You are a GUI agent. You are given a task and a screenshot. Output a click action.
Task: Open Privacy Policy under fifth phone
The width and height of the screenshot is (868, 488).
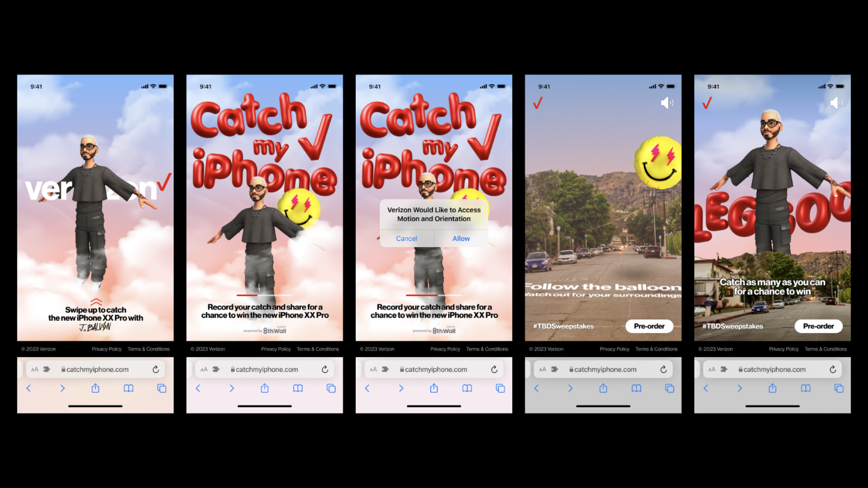(784, 349)
